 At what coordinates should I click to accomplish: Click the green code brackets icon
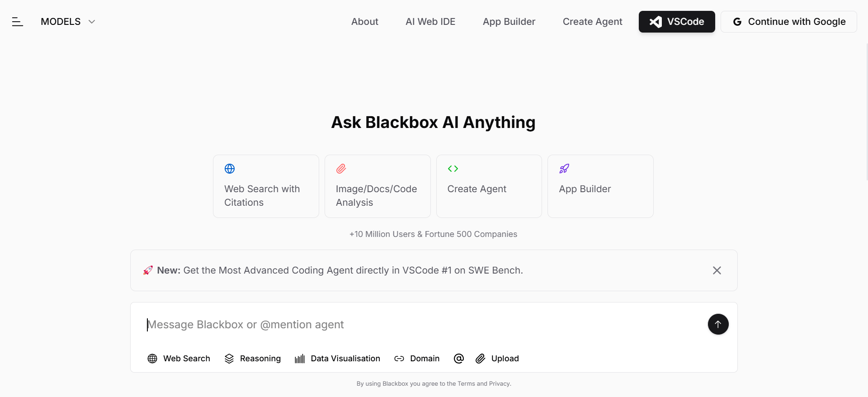(453, 169)
